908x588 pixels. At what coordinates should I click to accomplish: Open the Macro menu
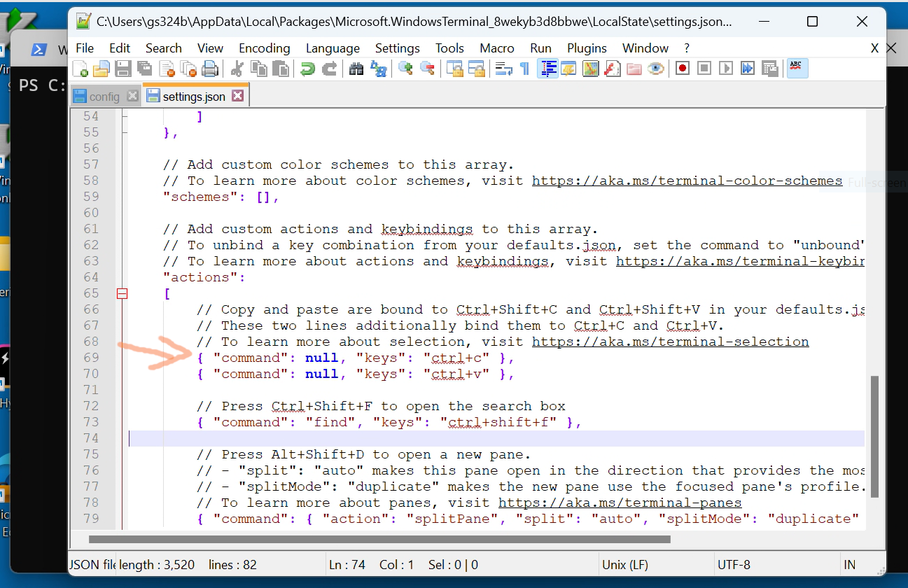point(496,48)
